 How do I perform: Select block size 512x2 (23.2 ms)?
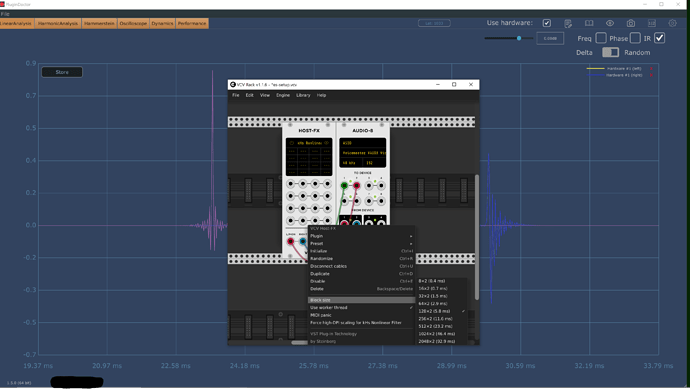tap(441, 326)
